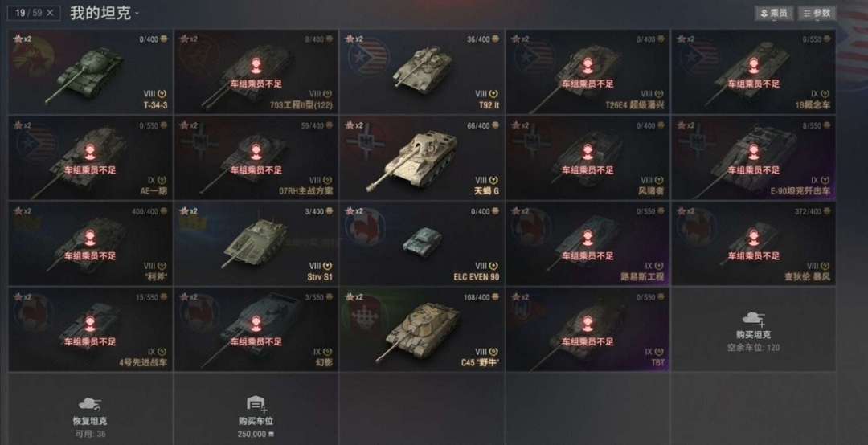Click the crew-shortage icon on AE一期 tank
Viewport: 868px width, 445px height.
coord(90,151)
